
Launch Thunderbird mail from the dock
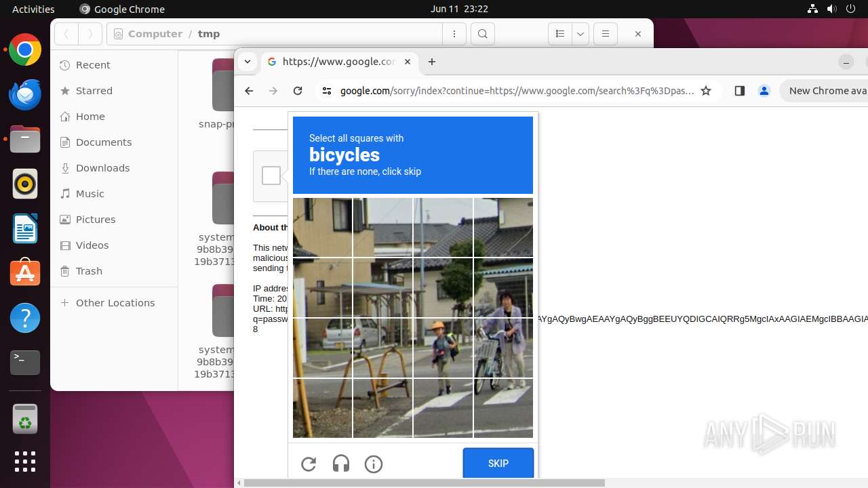[25, 94]
